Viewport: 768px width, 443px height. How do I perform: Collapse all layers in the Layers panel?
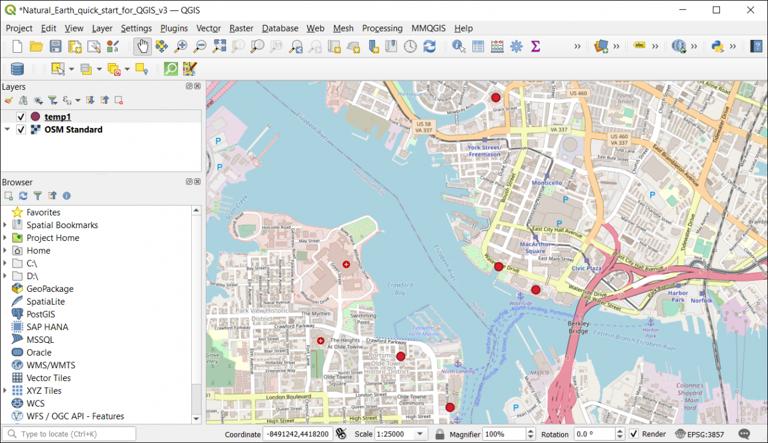[104, 100]
